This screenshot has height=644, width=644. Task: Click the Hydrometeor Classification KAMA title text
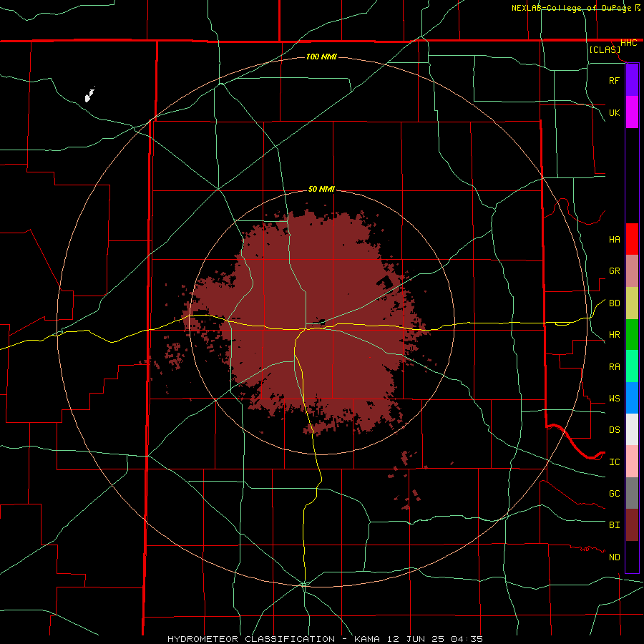325,639
